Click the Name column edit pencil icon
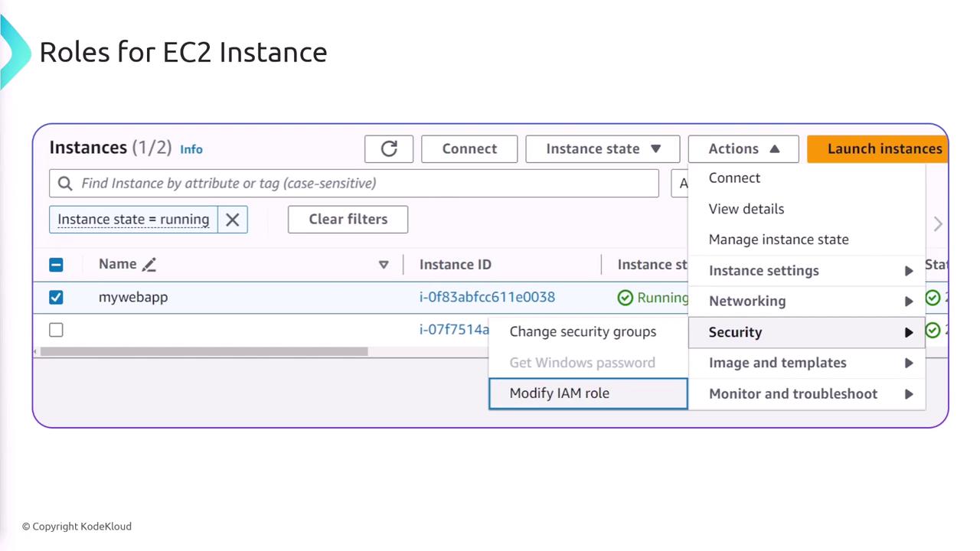 tap(149, 265)
